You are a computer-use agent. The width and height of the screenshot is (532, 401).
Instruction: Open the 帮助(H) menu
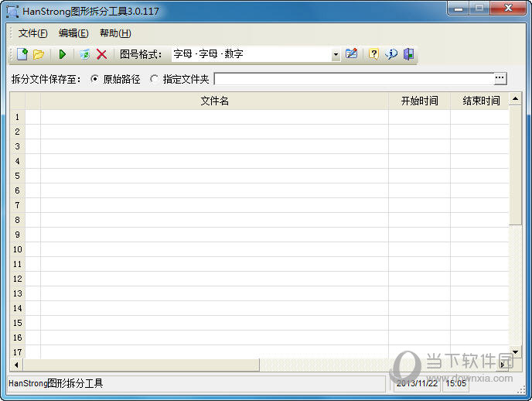(x=115, y=33)
